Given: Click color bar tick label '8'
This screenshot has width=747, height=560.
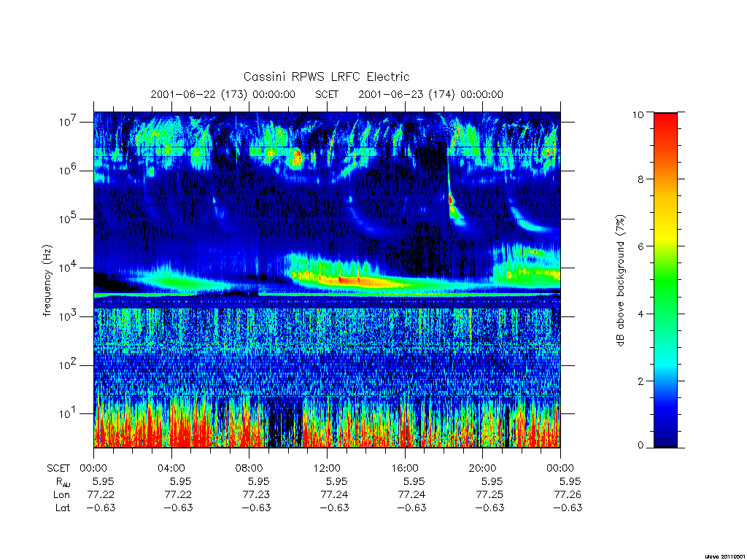Looking at the screenshot, I should pos(640,179).
